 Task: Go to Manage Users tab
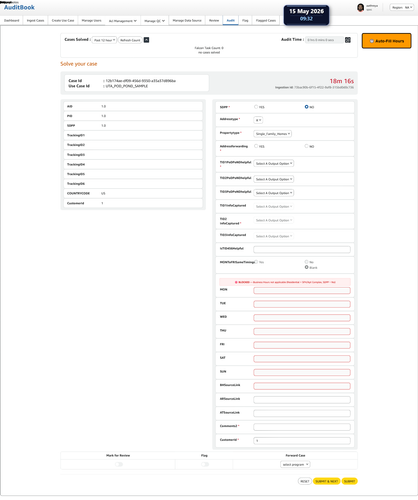coord(91,20)
